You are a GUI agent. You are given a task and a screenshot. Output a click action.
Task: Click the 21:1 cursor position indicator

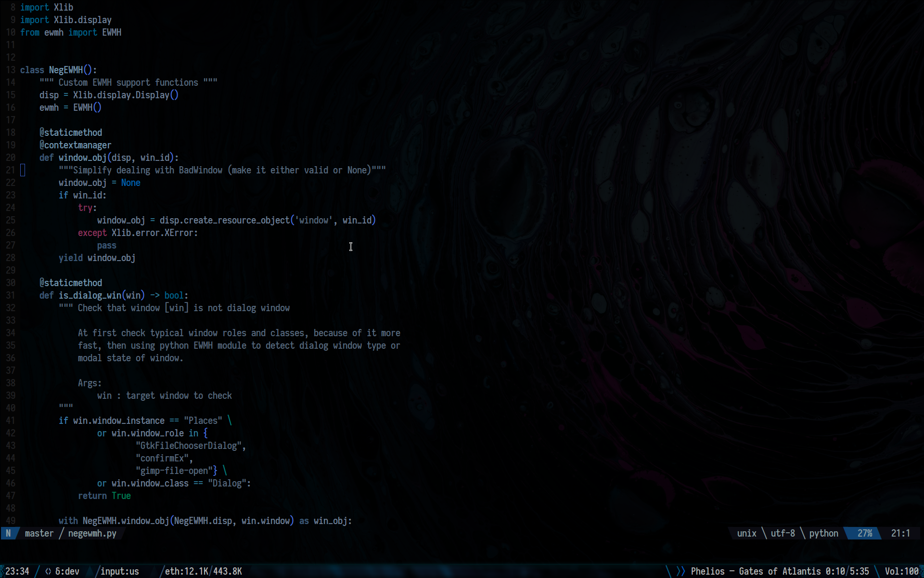click(900, 533)
